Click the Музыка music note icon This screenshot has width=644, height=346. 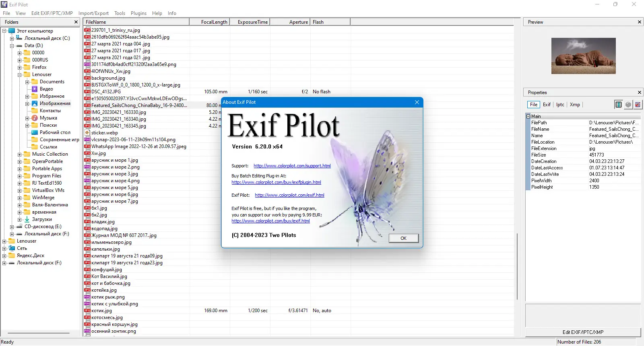[35, 118]
